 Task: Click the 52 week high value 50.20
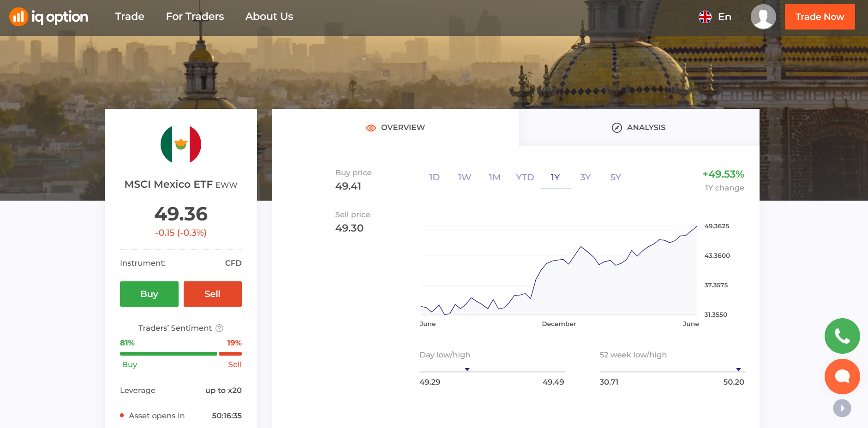(x=734, y=382)
